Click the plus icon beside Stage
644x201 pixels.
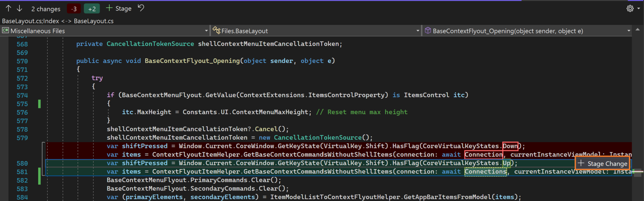pyautogui.click(x=109, y=8)
